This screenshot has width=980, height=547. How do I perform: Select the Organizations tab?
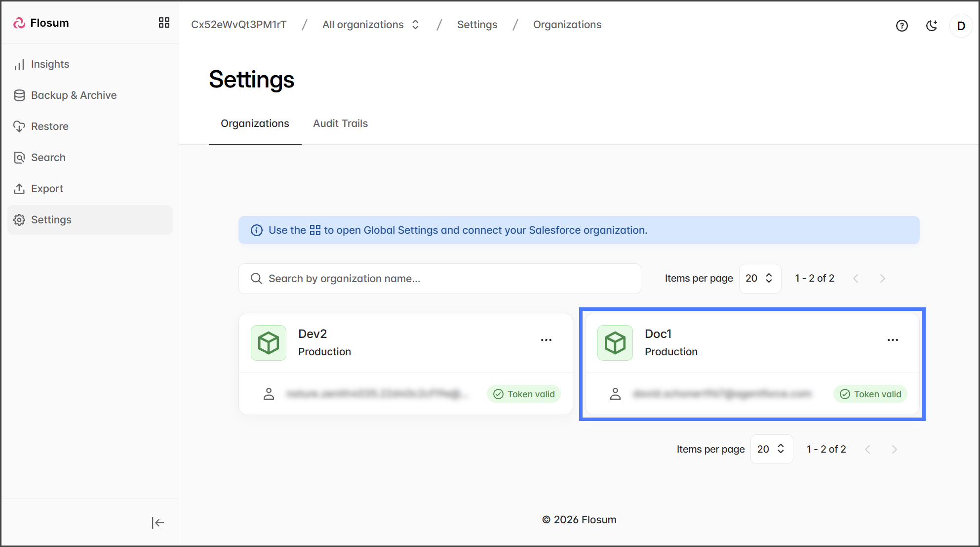point(255,124)
